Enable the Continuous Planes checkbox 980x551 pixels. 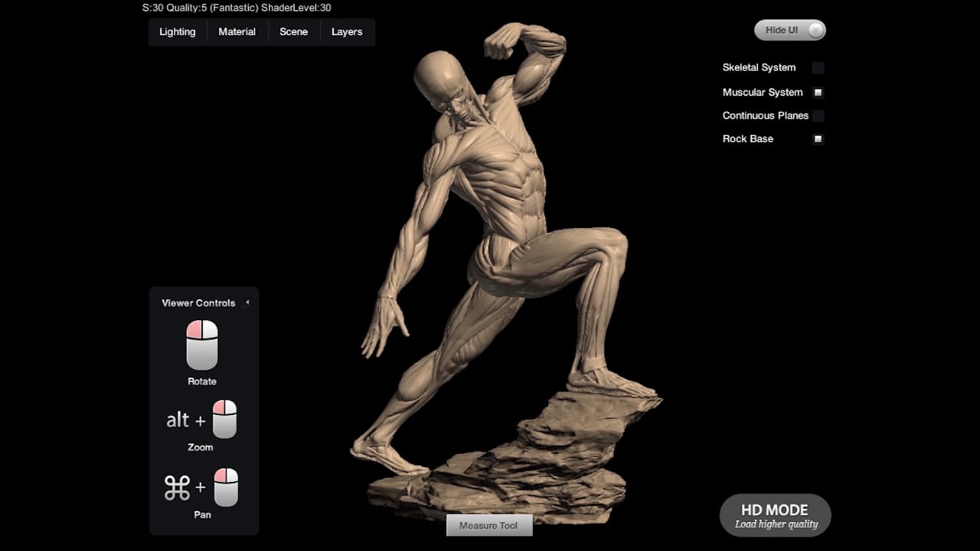click(x=818, y=116)
